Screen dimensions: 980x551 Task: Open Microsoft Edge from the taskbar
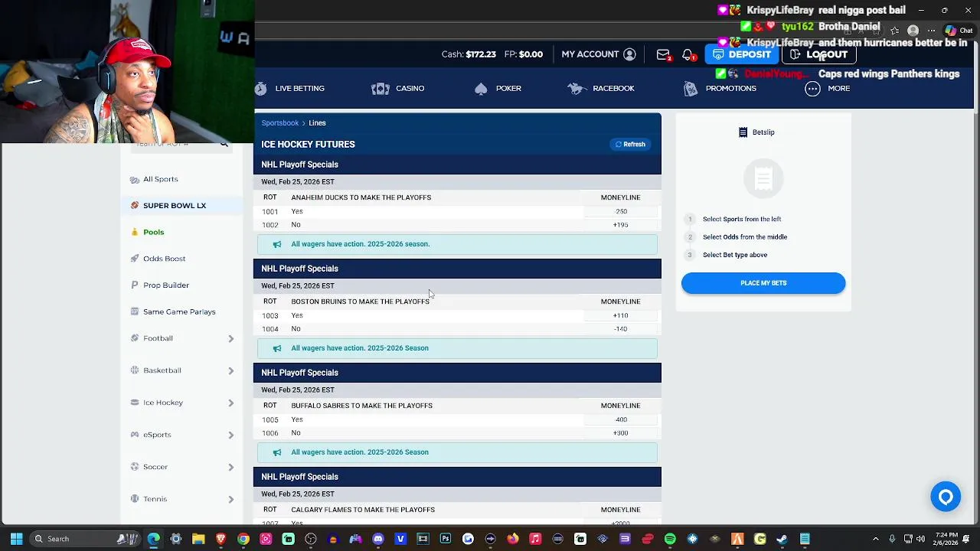pyautogui.click(x=153, y=539)
